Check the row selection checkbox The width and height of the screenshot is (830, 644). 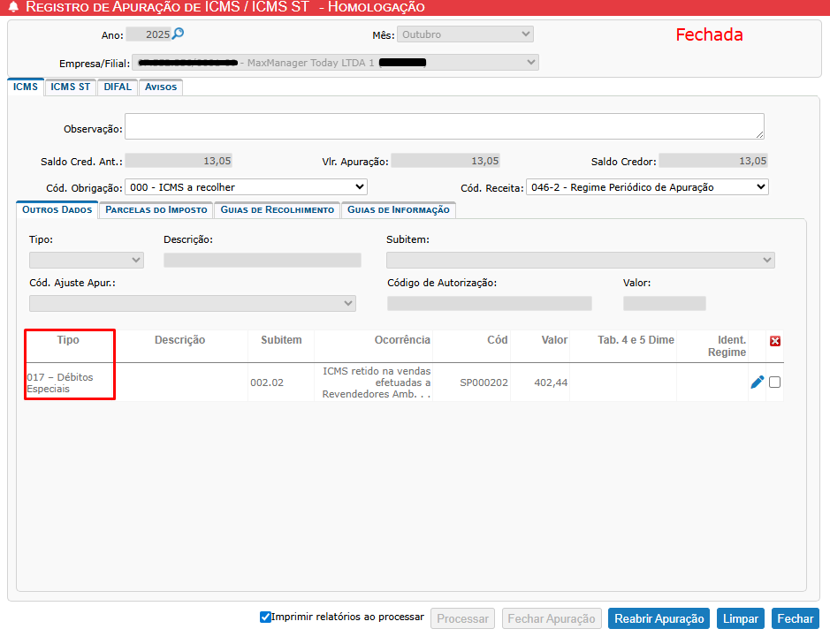click(775, 383)
